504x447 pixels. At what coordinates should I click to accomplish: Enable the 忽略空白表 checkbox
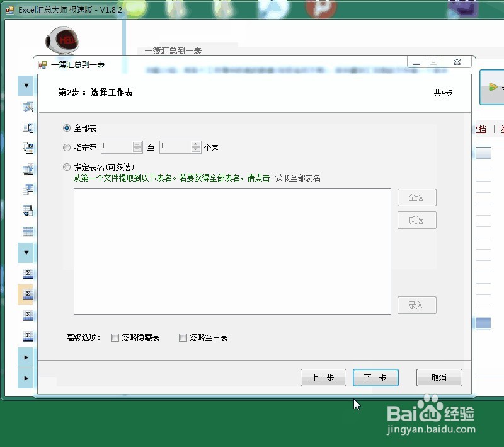click(x=183, y=337)
